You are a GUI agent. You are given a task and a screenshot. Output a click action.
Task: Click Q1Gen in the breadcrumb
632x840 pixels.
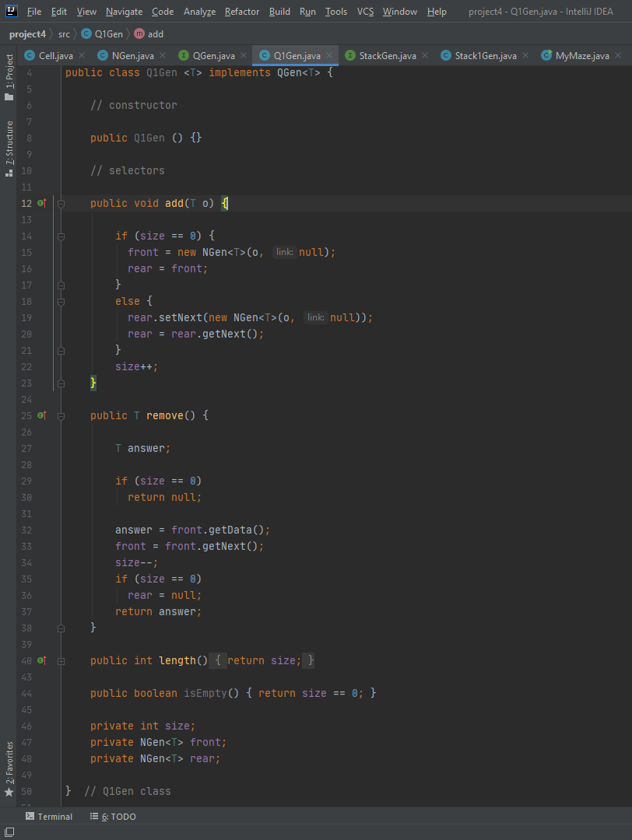(109, 33)
